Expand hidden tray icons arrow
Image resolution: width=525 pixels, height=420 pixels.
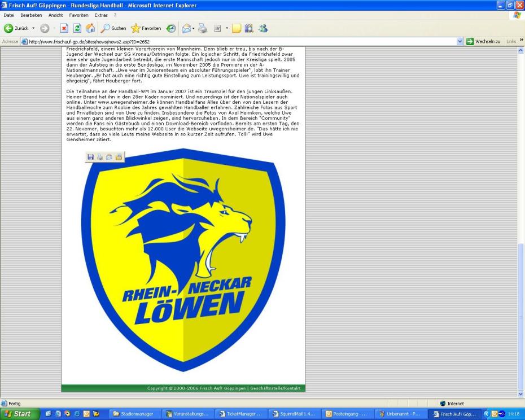pos(487,414)
